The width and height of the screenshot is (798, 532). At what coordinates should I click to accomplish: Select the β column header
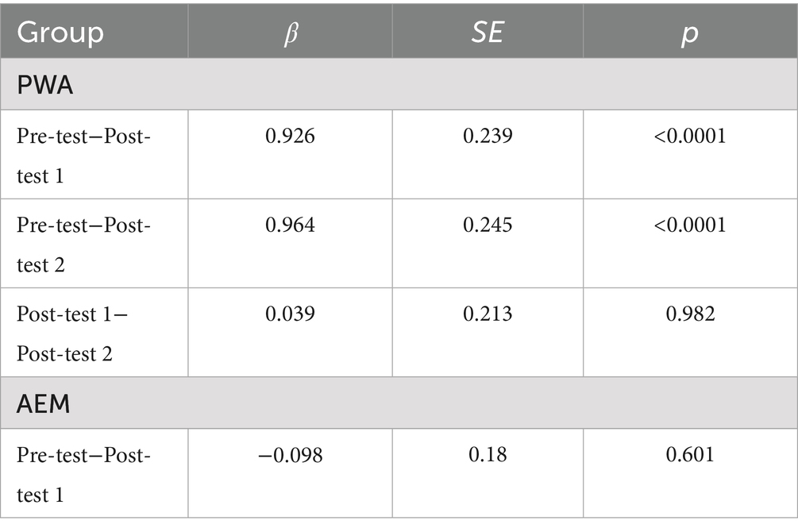(290, 33)
